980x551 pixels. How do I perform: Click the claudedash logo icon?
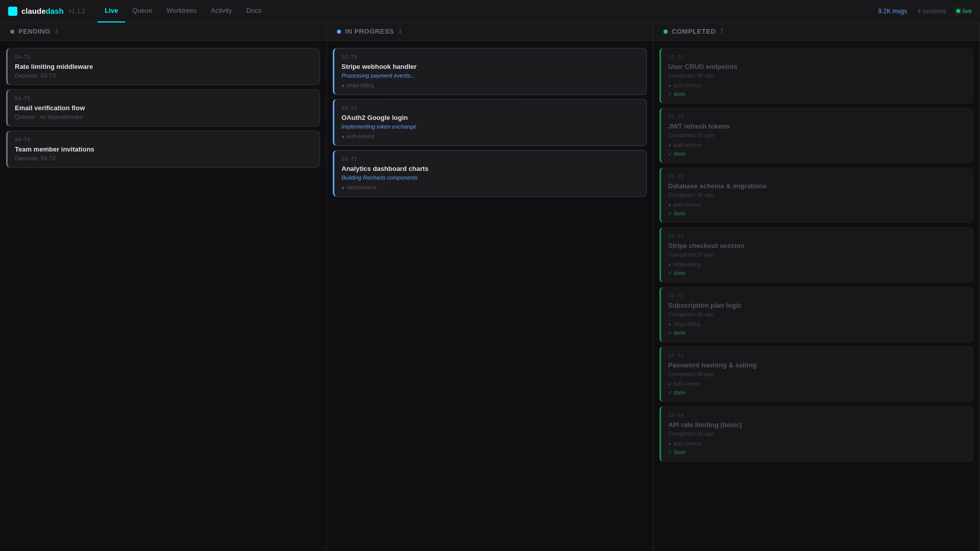point(13,11)
